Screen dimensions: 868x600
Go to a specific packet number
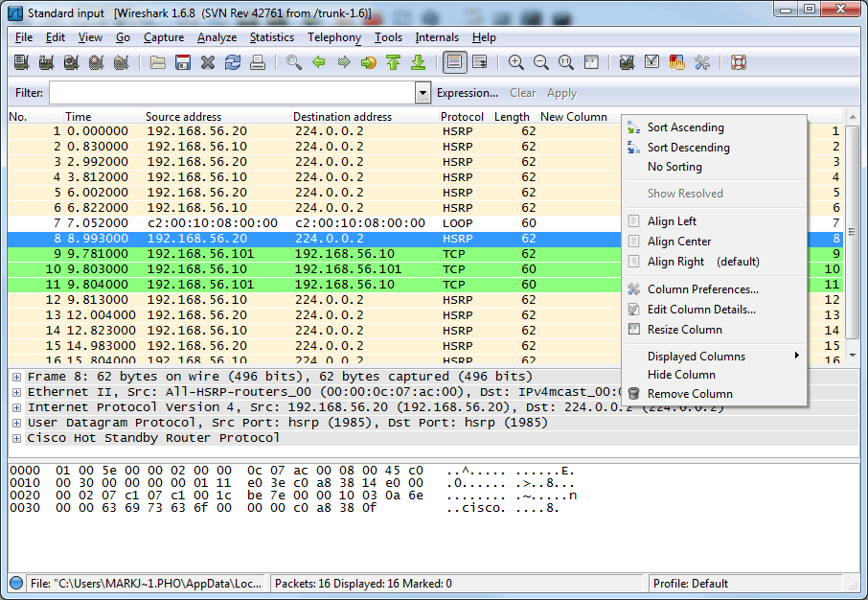tap(369, 62)
